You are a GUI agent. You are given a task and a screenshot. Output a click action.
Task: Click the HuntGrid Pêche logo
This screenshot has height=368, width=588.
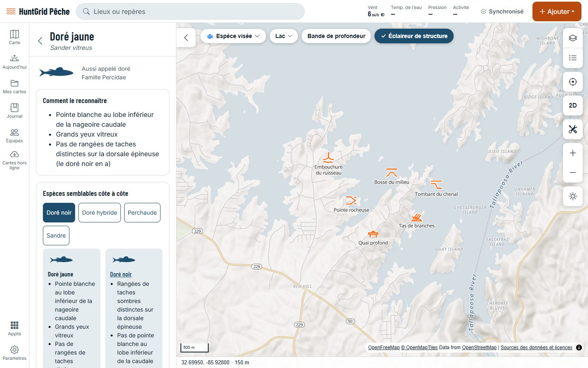(x=38, y=11)
